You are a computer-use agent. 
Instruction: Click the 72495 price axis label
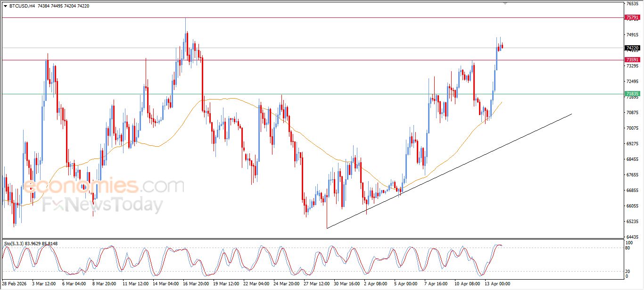[x=632, y=82]
